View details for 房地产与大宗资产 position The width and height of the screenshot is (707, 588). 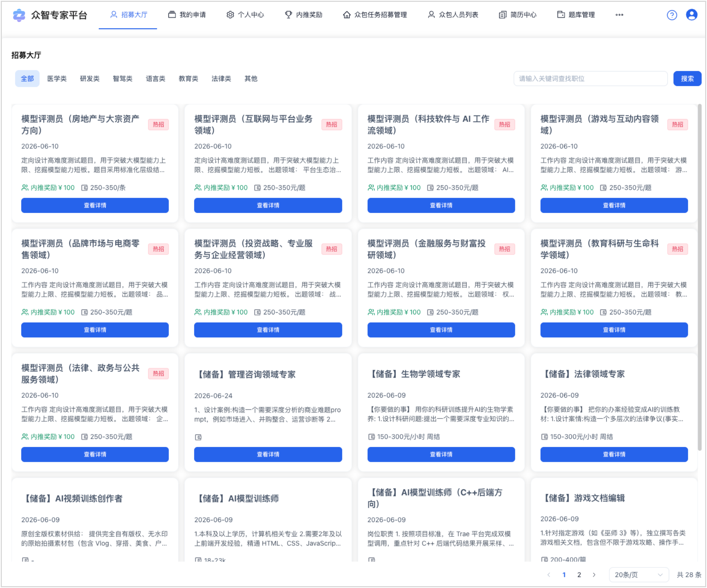click(x=95, y=205)
